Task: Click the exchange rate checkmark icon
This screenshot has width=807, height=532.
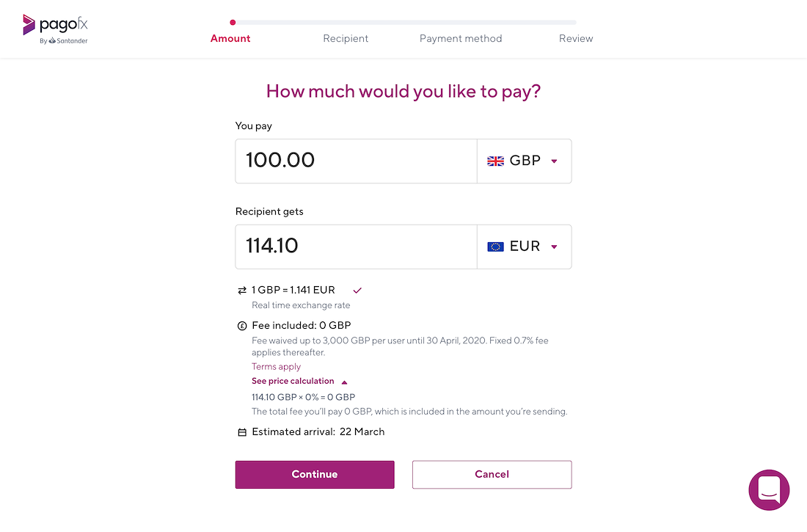Action: pos(357,291)
